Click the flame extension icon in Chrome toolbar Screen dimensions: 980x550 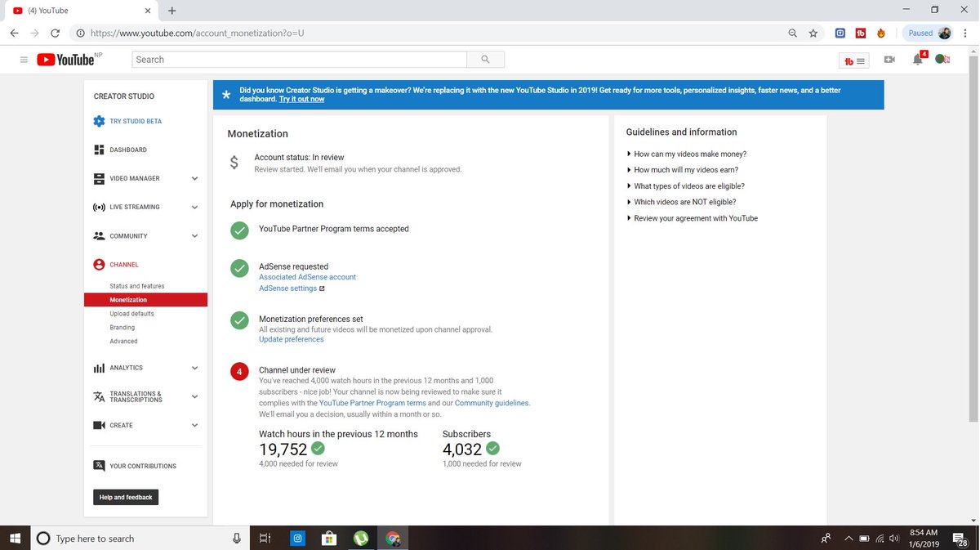pyautogui.click(x=881, y=34)
